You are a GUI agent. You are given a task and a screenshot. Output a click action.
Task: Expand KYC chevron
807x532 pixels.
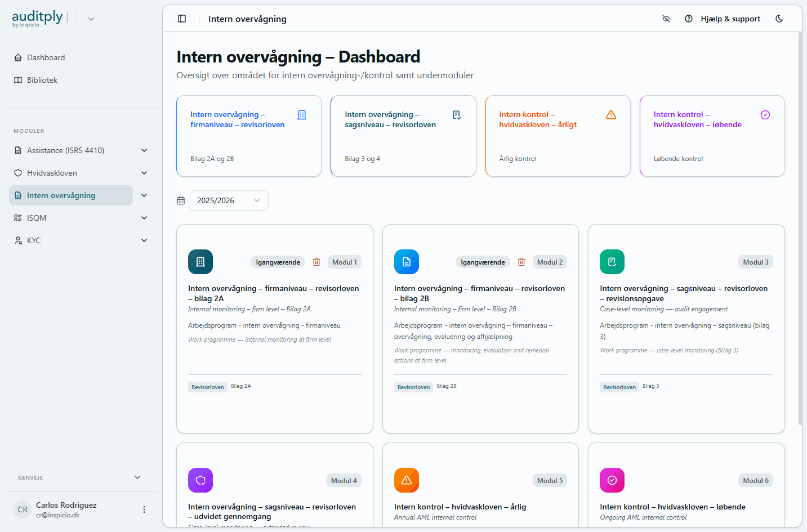(144, 240)
